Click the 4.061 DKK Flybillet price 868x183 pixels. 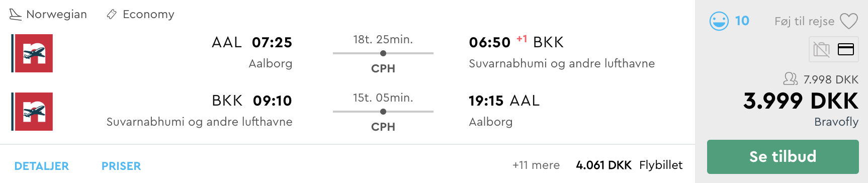coord(629,165)
